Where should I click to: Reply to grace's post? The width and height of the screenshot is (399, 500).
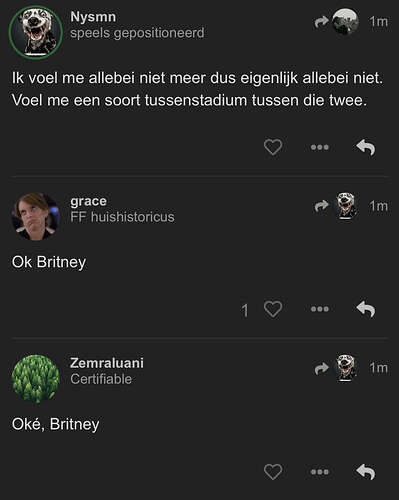tap(366, 309)
